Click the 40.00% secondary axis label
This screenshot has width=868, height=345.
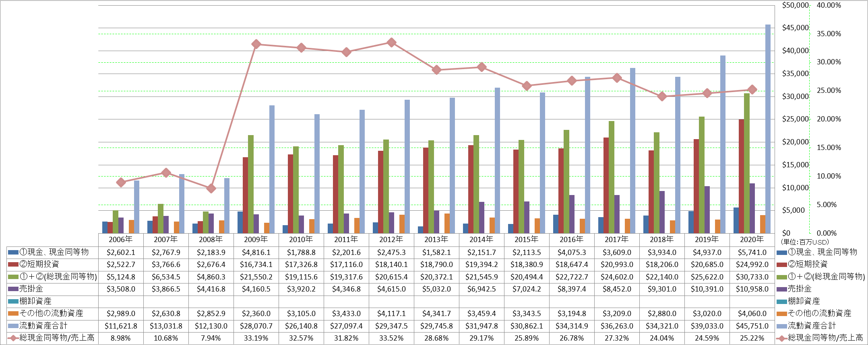coord(829,6)
